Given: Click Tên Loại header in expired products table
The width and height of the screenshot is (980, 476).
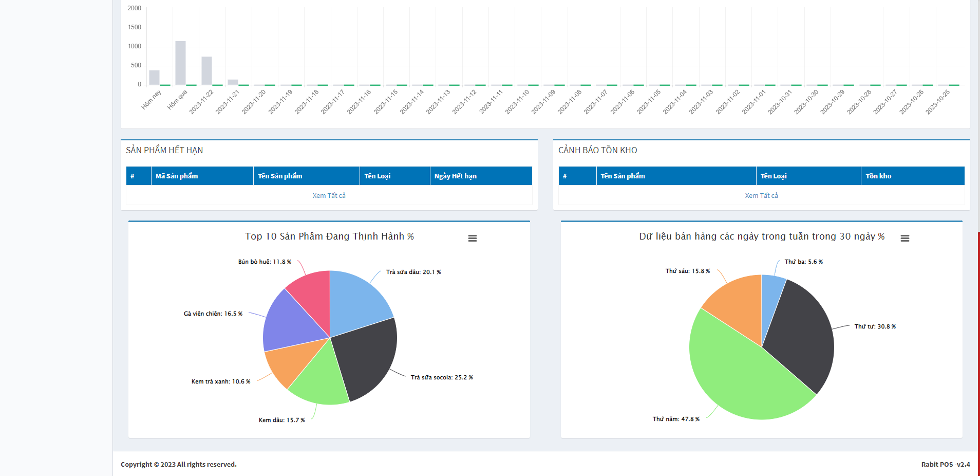Looking at the screenshot, I should tap(395, 176).
